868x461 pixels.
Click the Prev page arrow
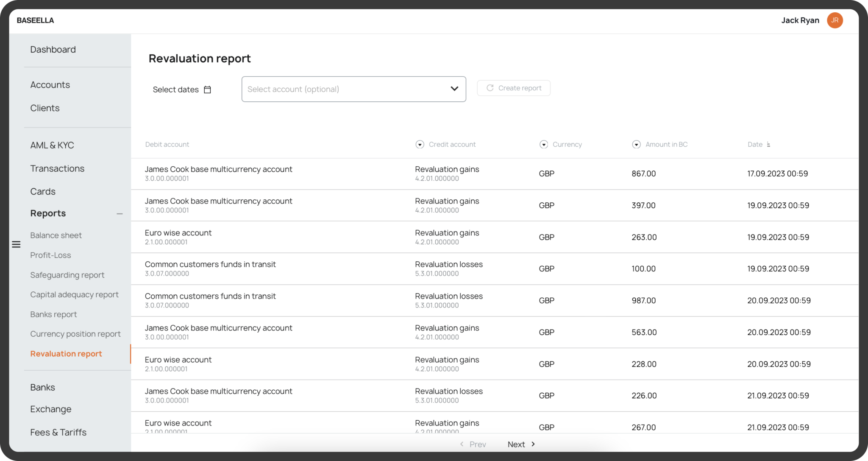coord(462,444)
